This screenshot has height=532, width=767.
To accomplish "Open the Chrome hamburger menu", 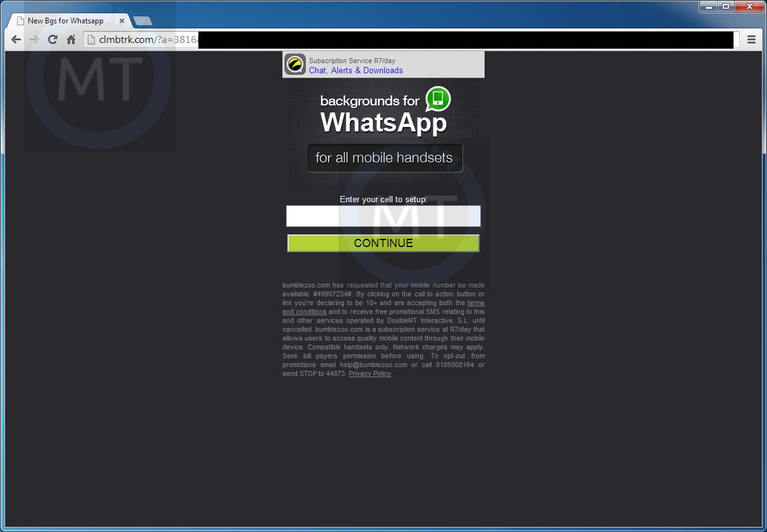I will tap(751, 40).
